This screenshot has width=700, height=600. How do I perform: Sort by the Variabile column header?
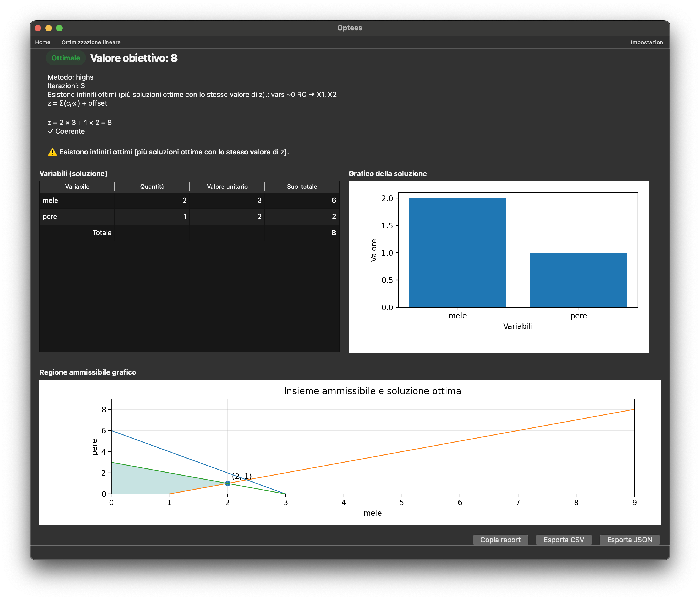click(x=77, y=187)
